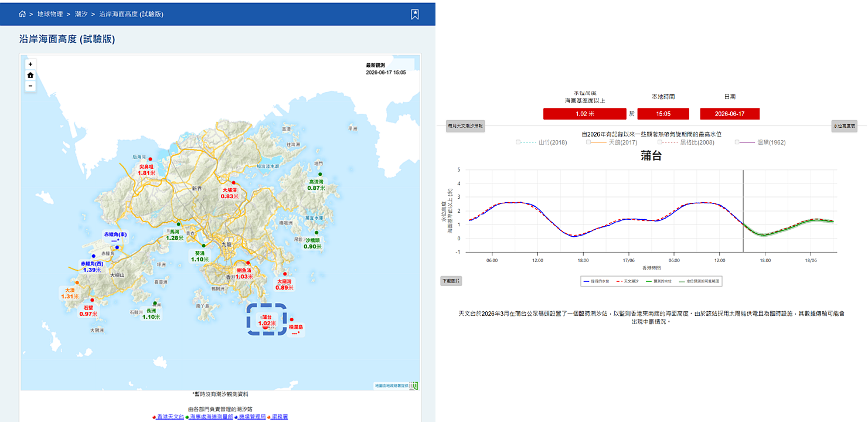Open the 每月天文潮汐預報 button
Image resolution: width=868 pixels, height=422 pixels.
pos(465,125)
